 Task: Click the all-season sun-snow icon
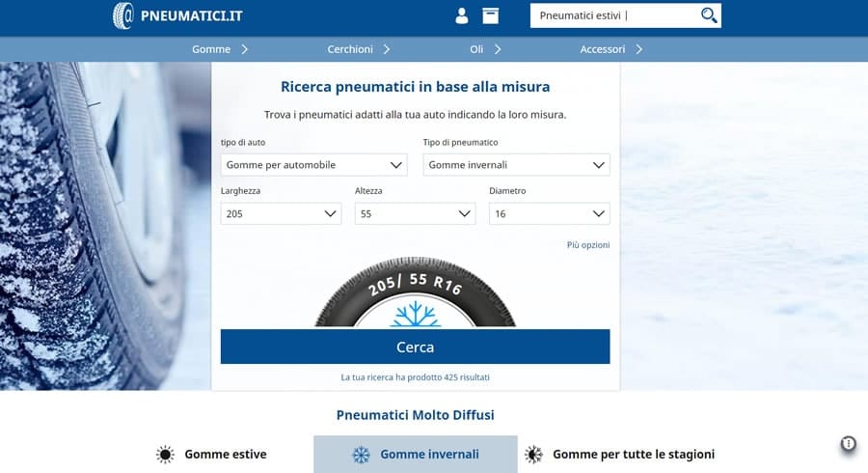coord(533,454)
